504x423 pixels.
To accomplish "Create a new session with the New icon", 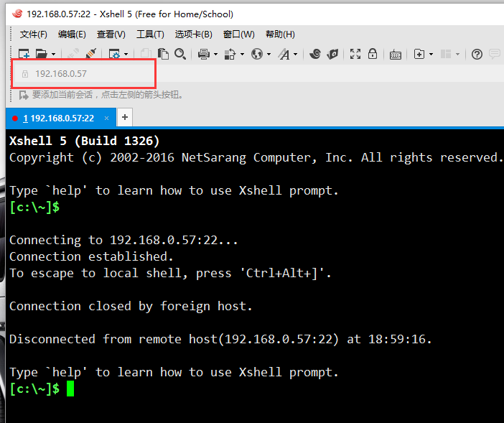I will click(x=24, y=54).
